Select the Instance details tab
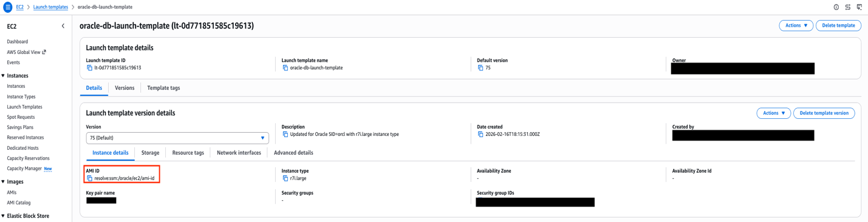The width and height of the screenshot is (868, 222). 111,153
